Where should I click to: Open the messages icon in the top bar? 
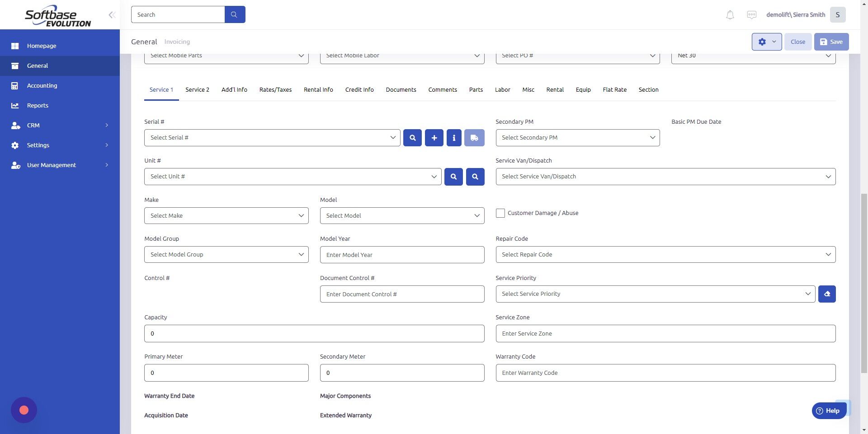point(751,14)
